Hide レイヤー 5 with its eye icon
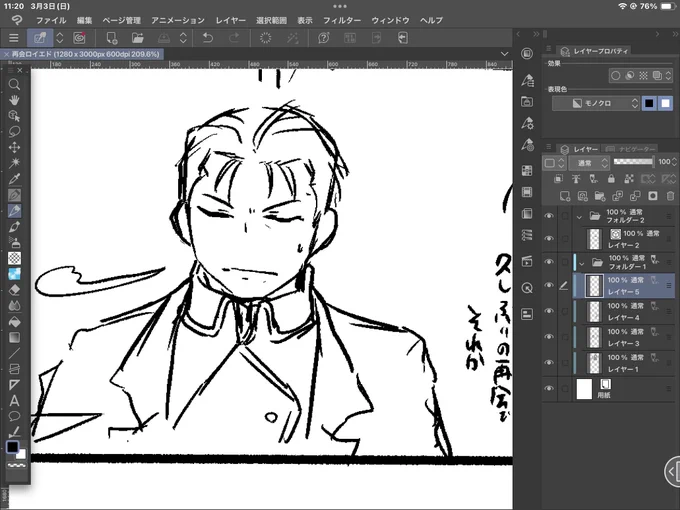 point(549,285)
